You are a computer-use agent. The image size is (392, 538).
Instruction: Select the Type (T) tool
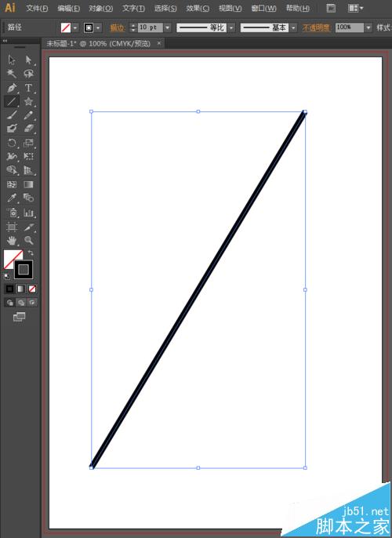[28, 88]
